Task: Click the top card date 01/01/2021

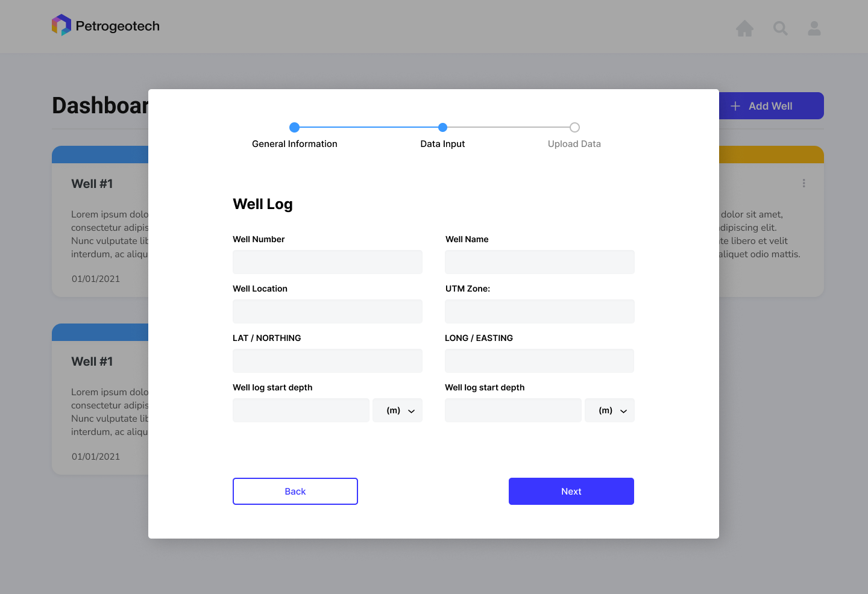Action: click(x=96, y=279)
